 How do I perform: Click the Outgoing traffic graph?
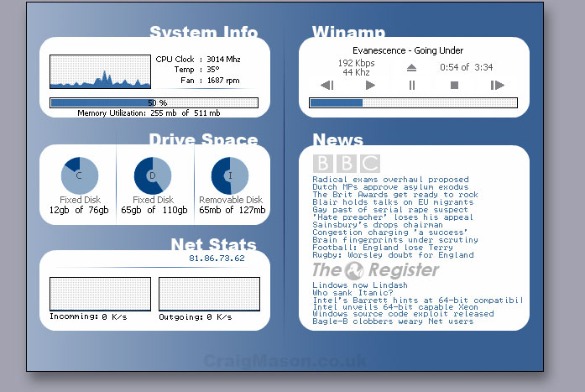tap(209, 294)
